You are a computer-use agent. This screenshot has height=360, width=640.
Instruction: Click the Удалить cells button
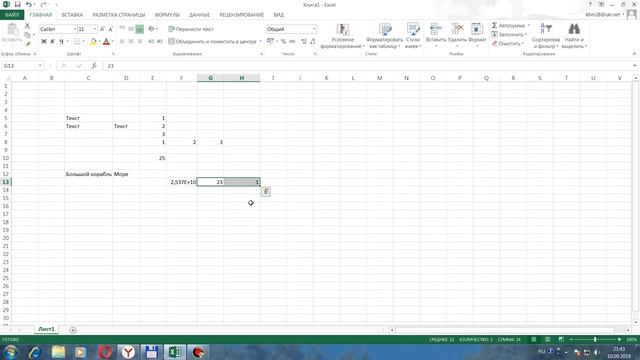(457, 35)
